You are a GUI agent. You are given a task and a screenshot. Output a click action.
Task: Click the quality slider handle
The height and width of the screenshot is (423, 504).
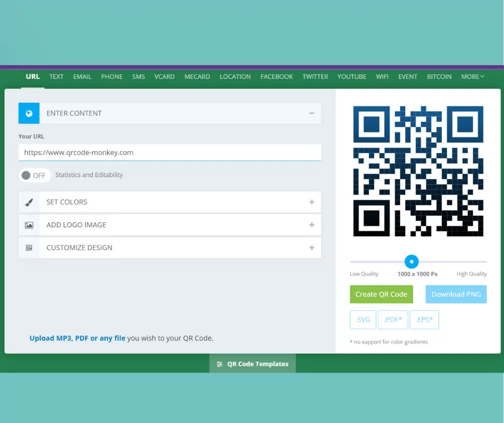click(x=411, y=261)
